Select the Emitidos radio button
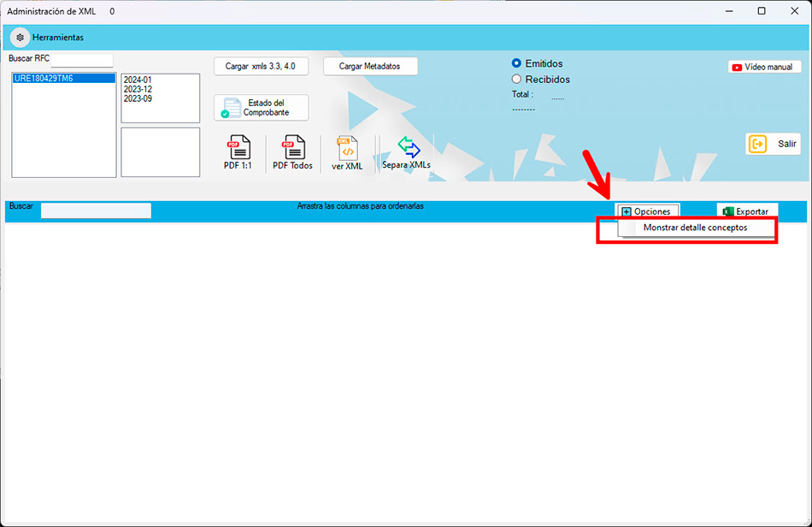This screenshot has height=527, width=812. 516,63
